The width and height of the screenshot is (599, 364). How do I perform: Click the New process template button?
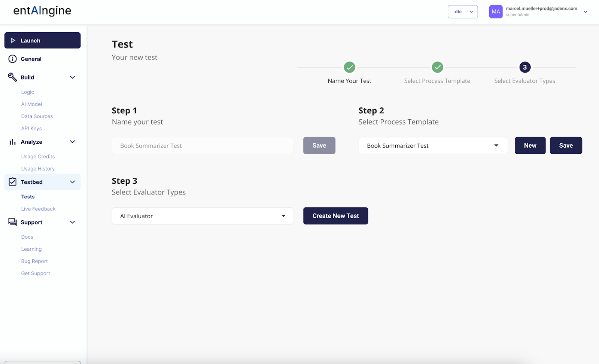(530, 146)
